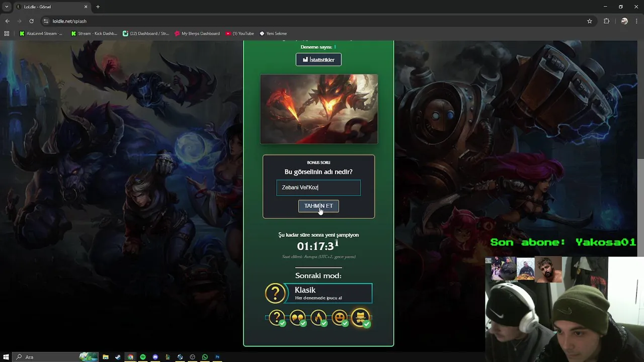Click the Ara taskbar search box
This screenshot has width=644, height=362.
54,357
